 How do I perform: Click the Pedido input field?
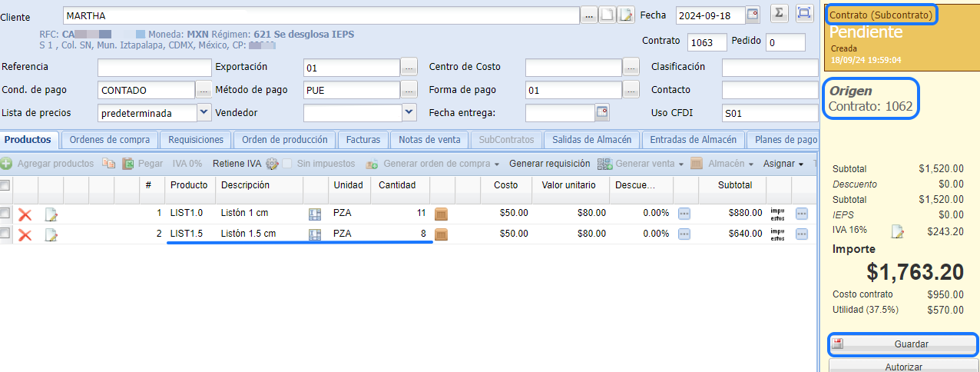[x=786, y=42]
